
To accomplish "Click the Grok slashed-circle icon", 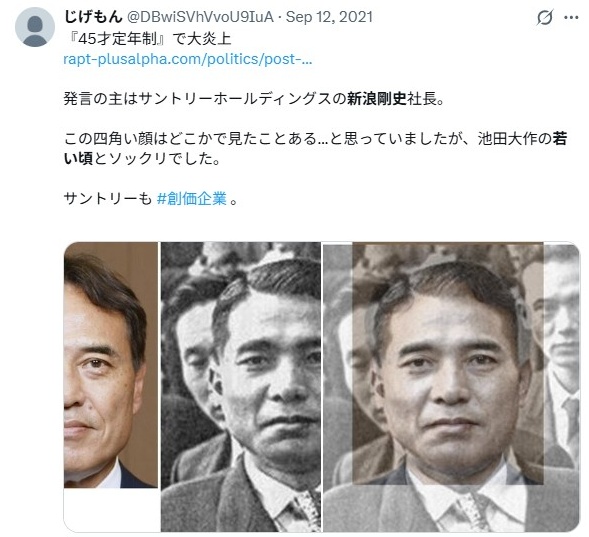I will pyautogui.click(x=545, y=17).
